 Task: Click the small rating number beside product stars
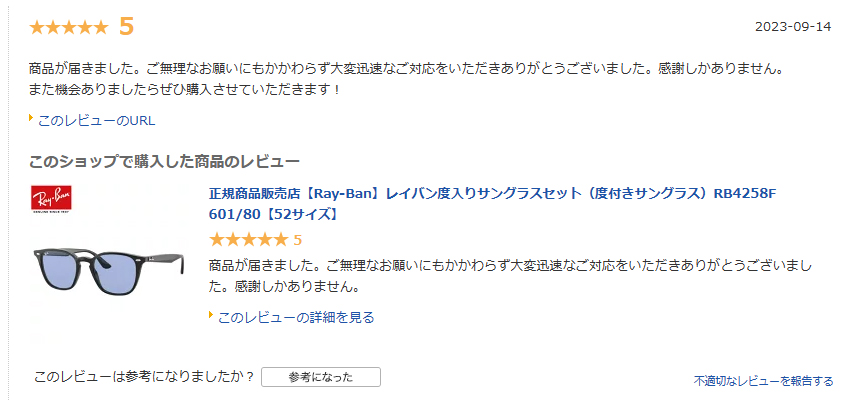[297, 240]
